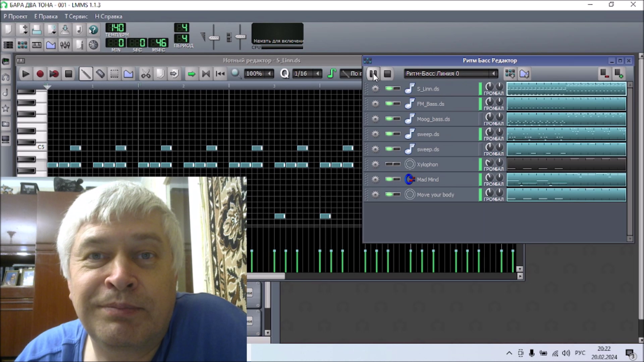Select the draw pencil tool
Viewport: 644px width, 362px height.
point(86,74)
